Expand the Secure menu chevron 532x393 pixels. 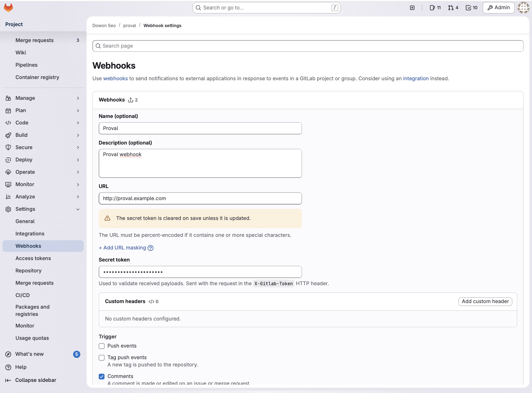(x=78, y=147)
